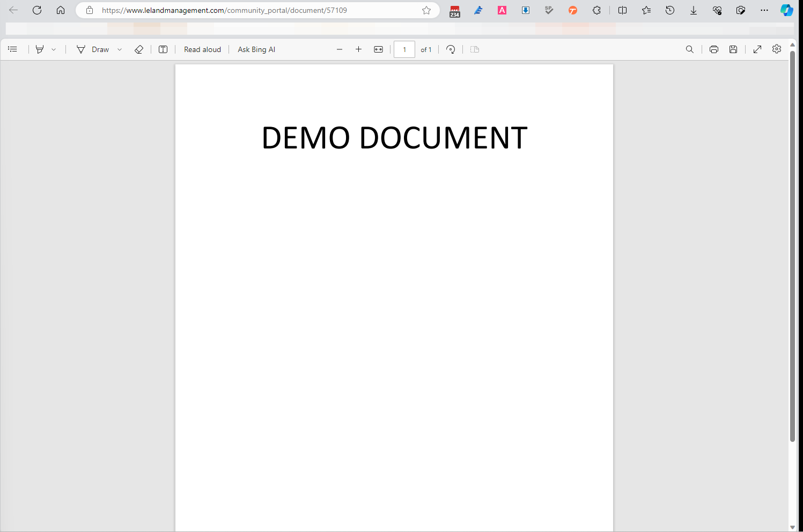Open the orange circle extension
Image resolution: width=803 pixels, height=532 pixels.
point(573,10)
